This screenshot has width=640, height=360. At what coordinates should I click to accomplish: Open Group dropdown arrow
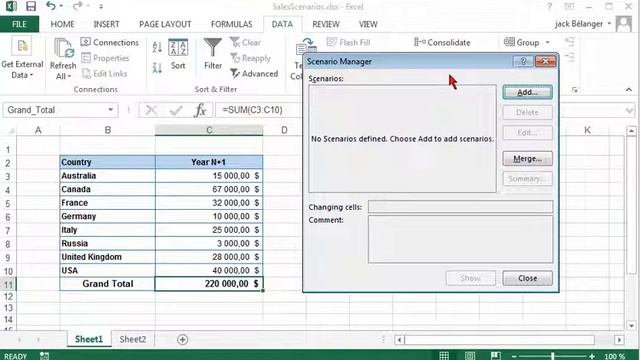(547, 42)
